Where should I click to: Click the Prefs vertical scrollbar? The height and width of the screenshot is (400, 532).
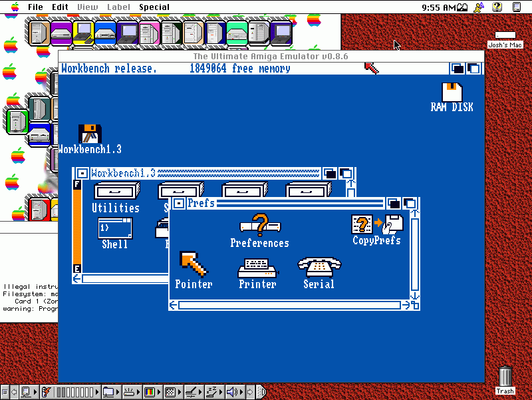click(415, 255)
